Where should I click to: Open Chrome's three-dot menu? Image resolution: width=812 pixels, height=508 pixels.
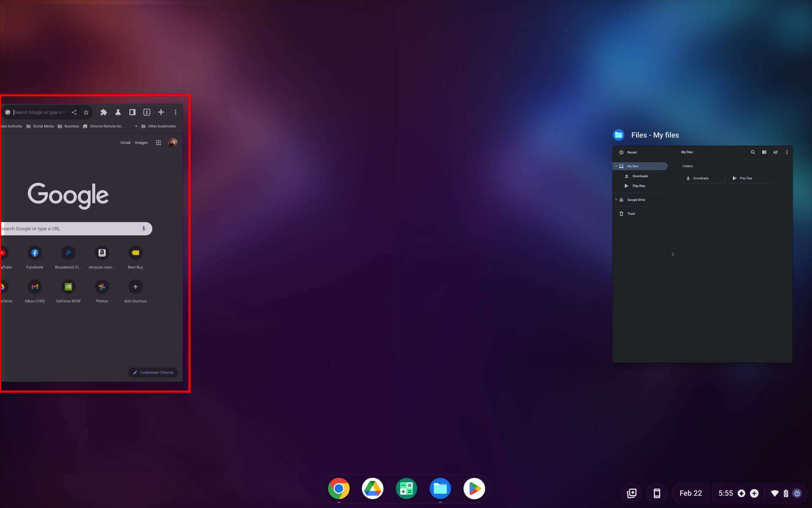pos(176,112)
